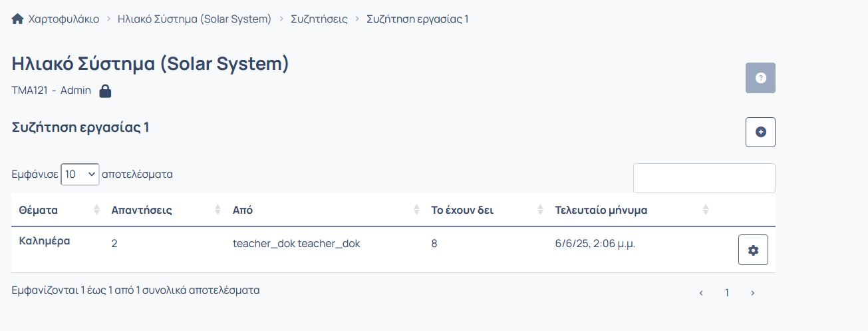Screen dimensions: 868x331
Task: Open gear settings for Καλημέρα topic
Action: [753, 250]
